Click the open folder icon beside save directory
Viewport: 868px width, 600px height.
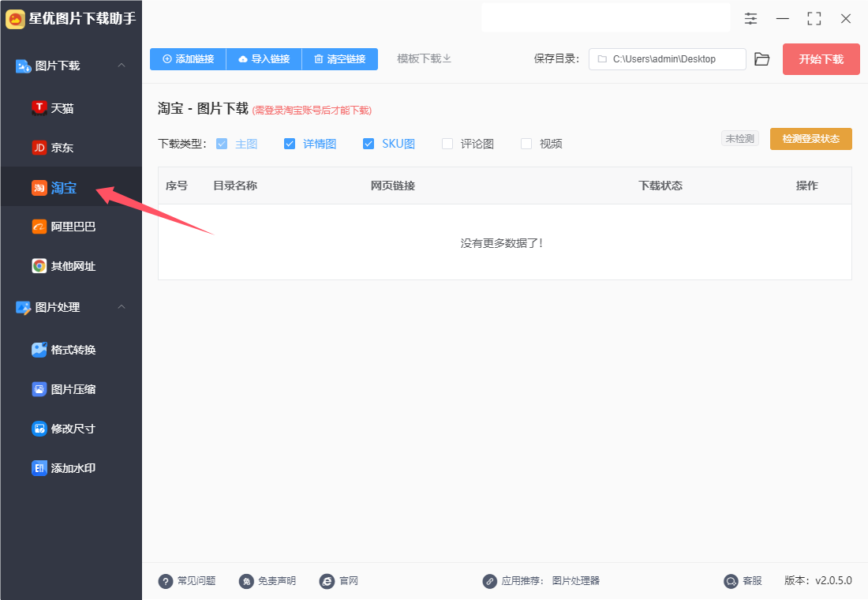click(x=761, y=59)
